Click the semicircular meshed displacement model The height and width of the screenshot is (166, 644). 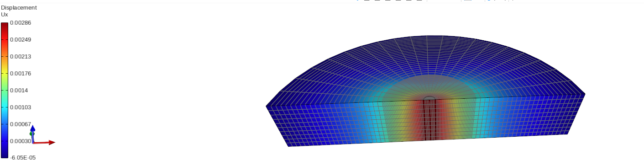pos(425,91)
